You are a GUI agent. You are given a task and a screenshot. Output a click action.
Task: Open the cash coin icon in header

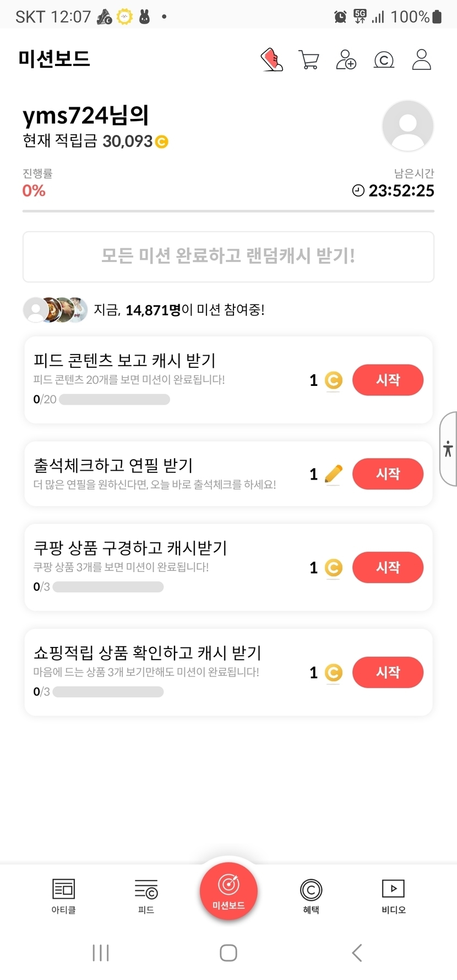click(384, 59)
